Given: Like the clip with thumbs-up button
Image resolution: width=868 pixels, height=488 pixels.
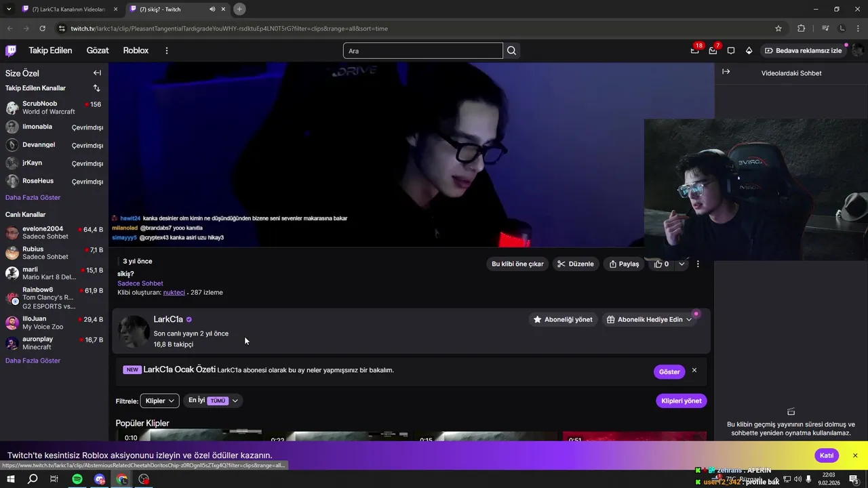Looking at the screenshot, I should pyautogui.click(x=661, y=264).
